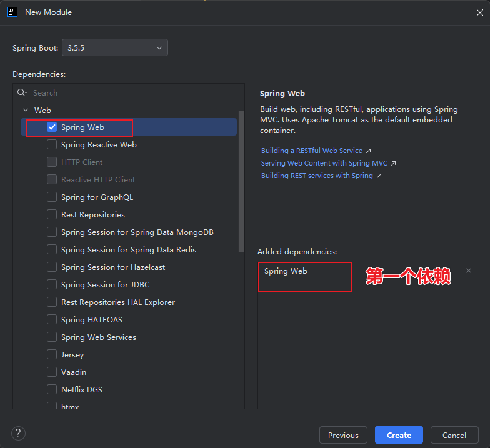
Task: Enable Spring Session for Spring Data Redis
Action: tap(52, 250)
